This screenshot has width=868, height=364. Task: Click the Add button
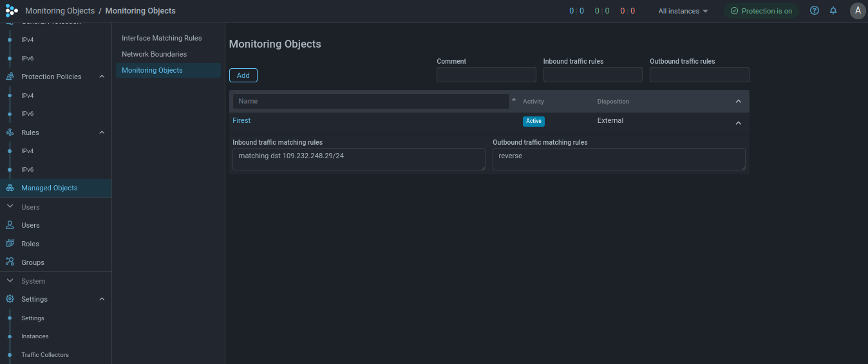243,75
